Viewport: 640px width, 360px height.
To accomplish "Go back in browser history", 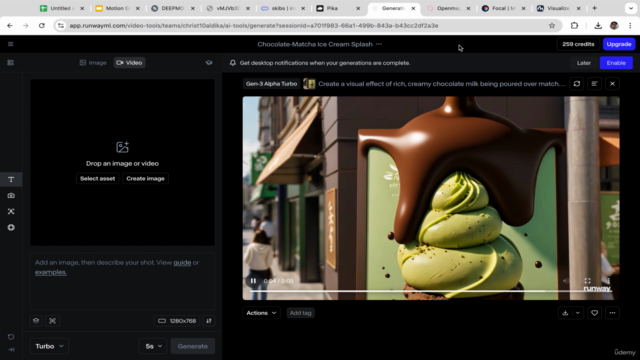I will [x=10, y=25].
